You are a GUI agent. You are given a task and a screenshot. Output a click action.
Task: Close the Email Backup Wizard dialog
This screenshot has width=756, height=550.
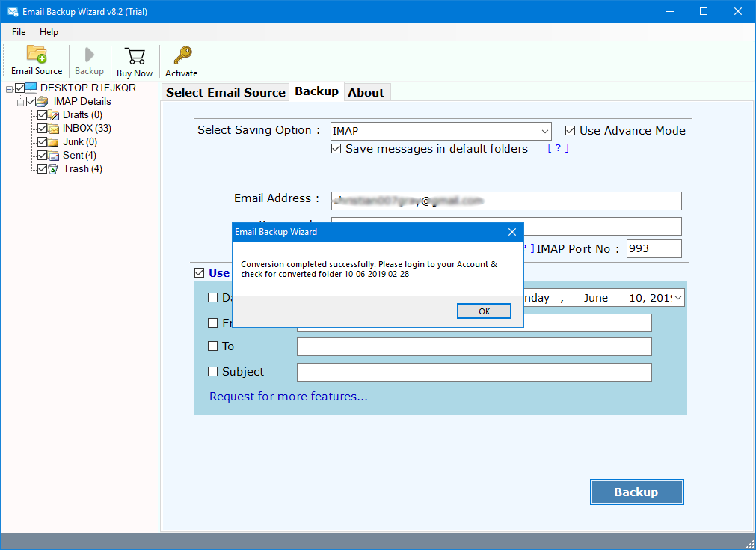tap(512, 232)
